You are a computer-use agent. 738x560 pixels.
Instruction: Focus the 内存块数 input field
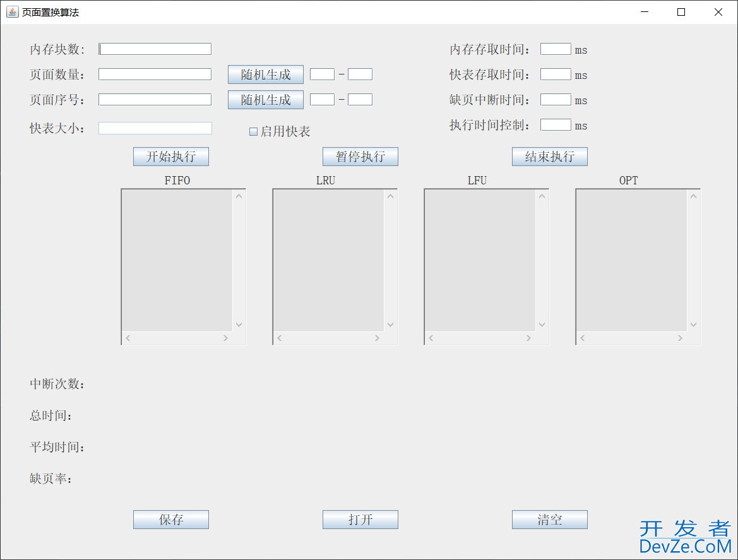click(x=155, y=49)
